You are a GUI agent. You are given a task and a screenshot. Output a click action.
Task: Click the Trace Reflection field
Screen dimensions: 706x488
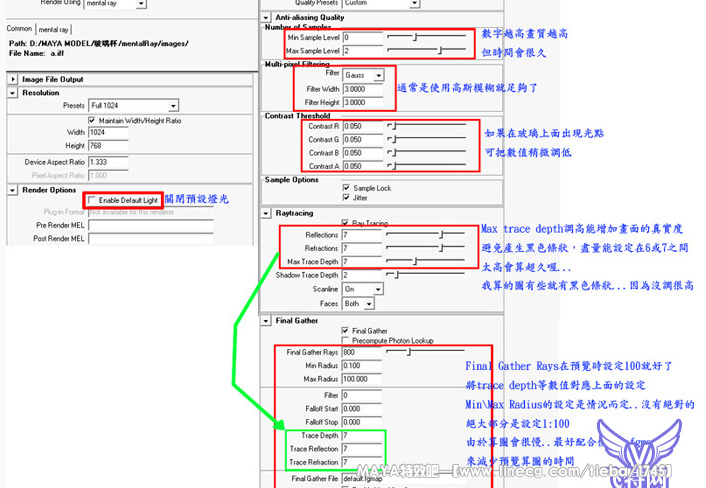[x=362, y=449]
